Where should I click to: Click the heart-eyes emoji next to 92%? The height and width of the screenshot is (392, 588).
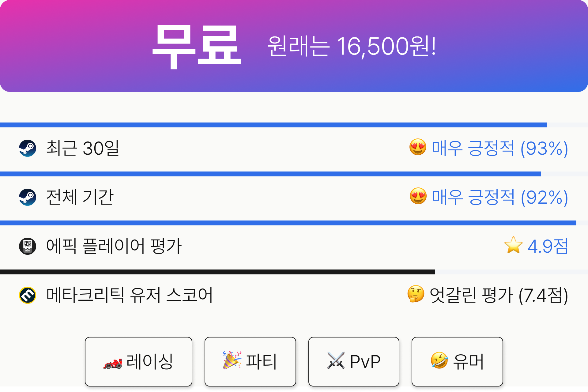[x=418, y=196]
